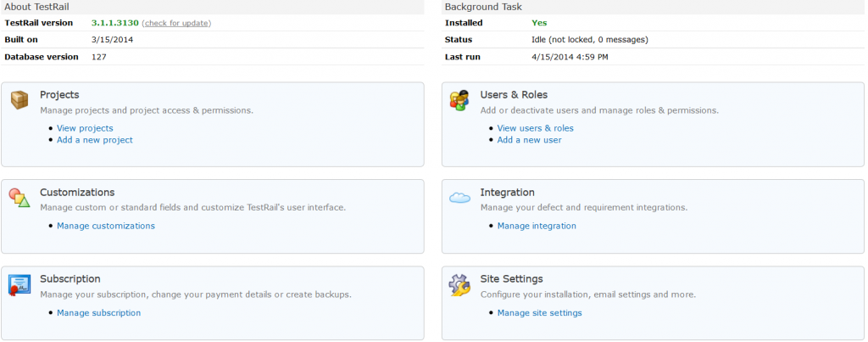Click the Integration heading
Screen dimensions: 868x342
coord(507,193)
